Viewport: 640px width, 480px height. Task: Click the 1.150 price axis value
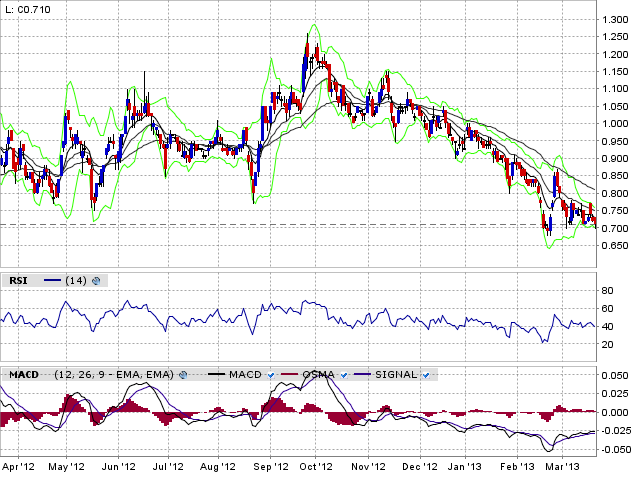[615, 72]
